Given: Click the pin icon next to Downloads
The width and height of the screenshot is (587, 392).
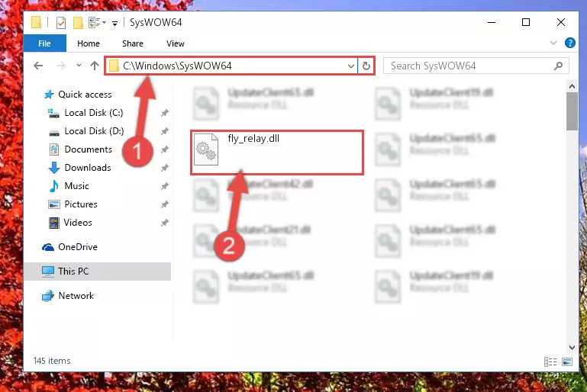Looking at the screenshot, I should tap(165, 168).
